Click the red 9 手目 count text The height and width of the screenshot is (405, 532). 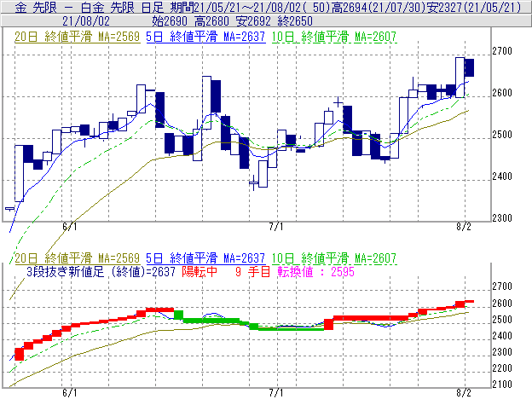tap(252, 272)
